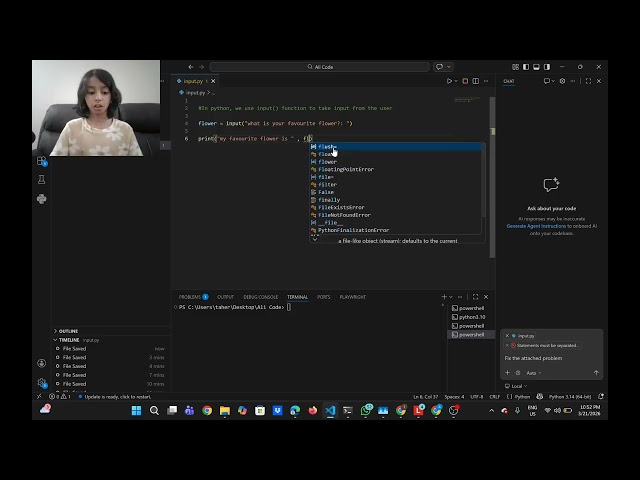640x480 pixels.
Task: Open the Testing flask icon
Action: coord(42,180)
